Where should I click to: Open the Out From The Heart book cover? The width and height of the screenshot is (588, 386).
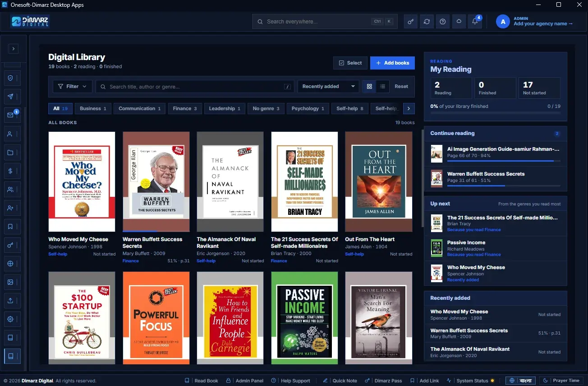tap(379, 181)
